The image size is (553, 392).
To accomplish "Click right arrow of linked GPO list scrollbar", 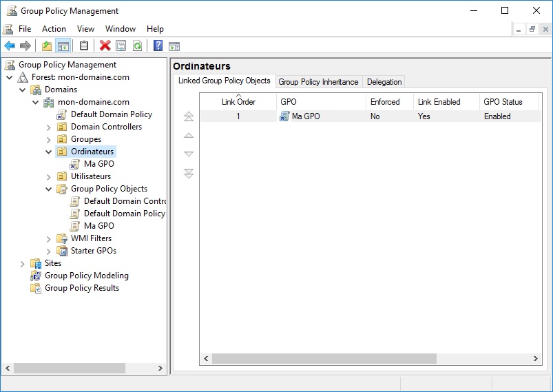I will tap(535, 358).
